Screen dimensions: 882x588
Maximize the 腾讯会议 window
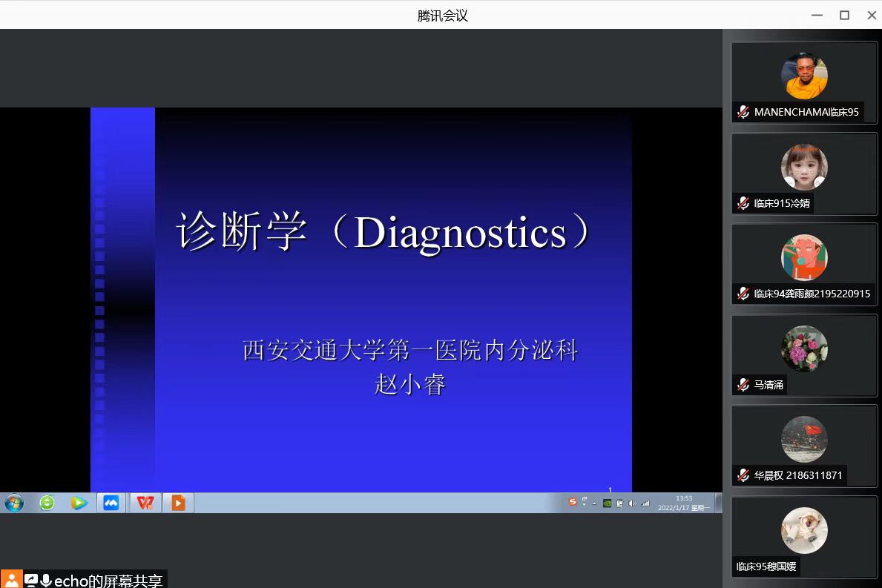(844, 15)
